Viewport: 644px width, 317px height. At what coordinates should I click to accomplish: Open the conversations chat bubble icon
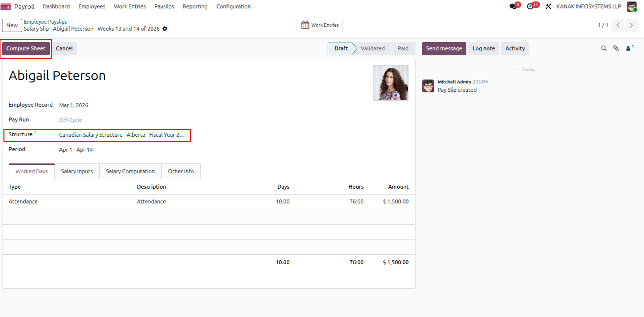click(x=514, y=6)
